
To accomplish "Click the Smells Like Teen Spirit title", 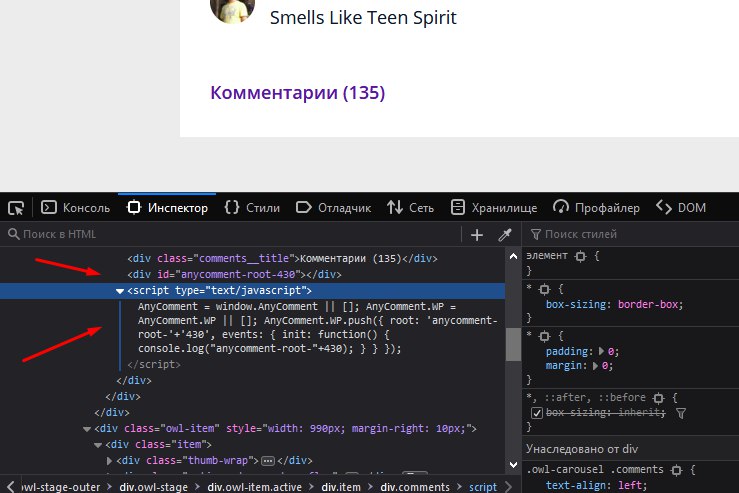I will (x=363, y=18).
